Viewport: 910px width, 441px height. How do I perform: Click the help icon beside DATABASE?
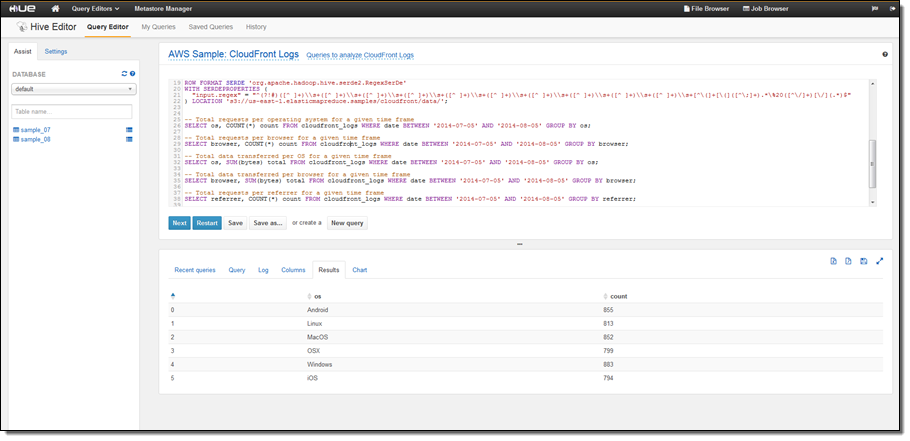[132, 74]
